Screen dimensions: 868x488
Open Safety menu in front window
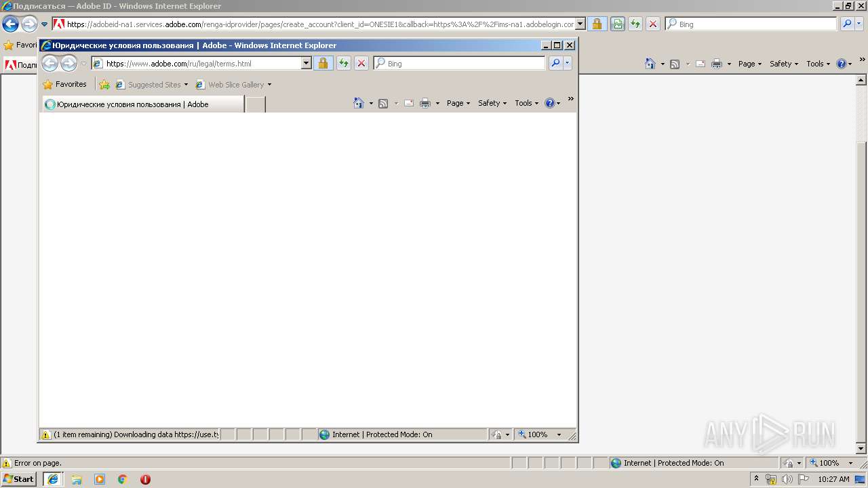coord(492,103)
